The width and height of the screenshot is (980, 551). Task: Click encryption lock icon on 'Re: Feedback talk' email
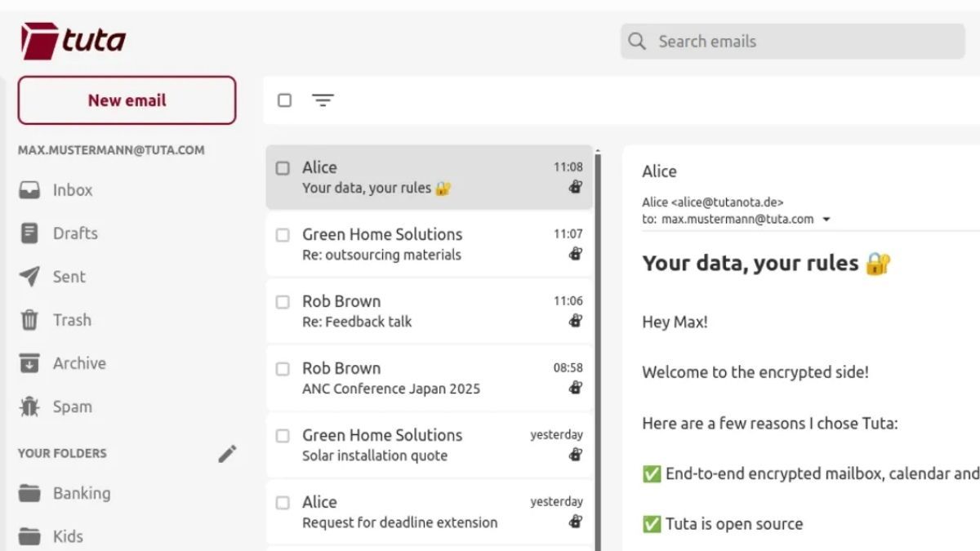[x=576, y=321]
